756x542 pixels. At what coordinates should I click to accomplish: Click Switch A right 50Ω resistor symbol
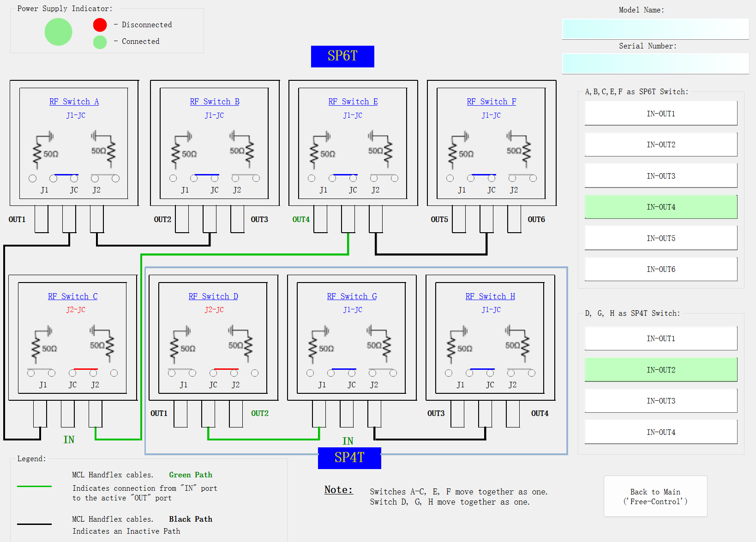click(103, 149)
